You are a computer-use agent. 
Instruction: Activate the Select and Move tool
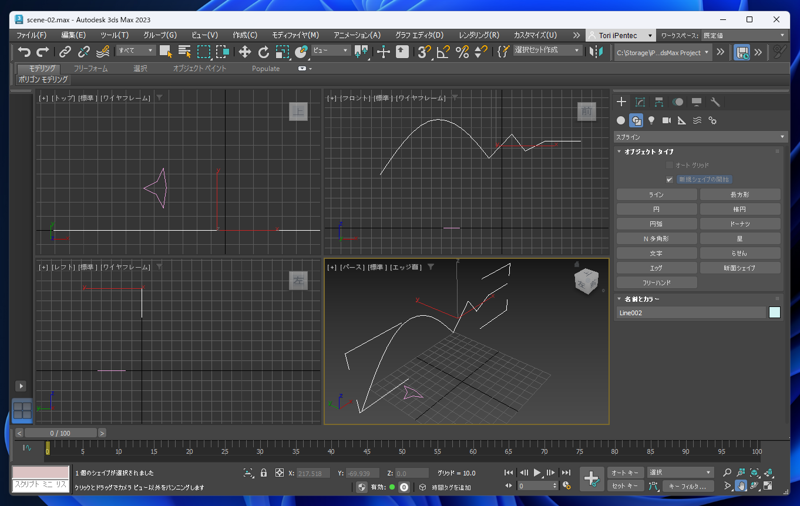click(244, 52)
